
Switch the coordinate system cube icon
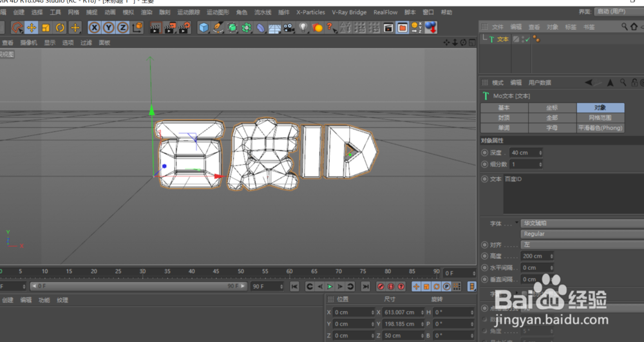click(137, 28)
